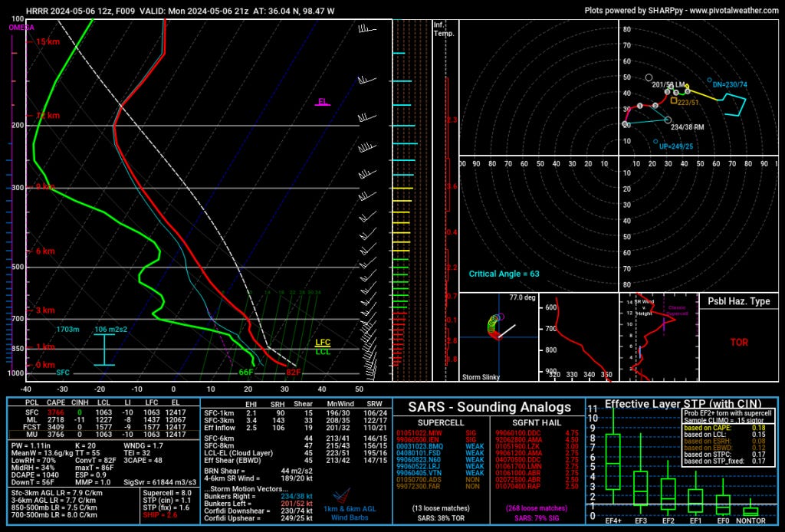Click the 99072300.FAR supercell analog
This screenshot has height=532, width=785.
[x=419, y=487]
